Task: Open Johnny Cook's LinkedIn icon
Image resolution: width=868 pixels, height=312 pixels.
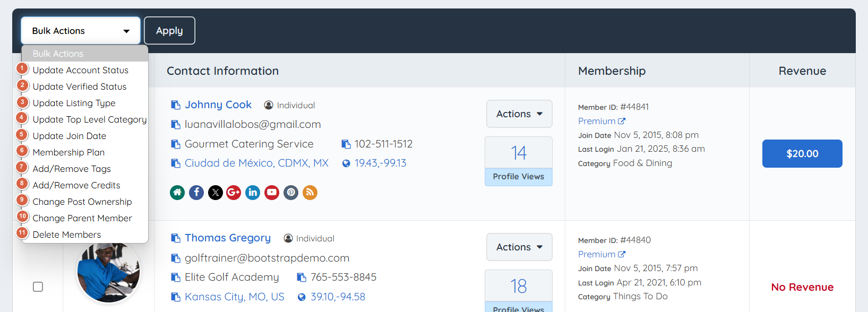Action: 253,193
